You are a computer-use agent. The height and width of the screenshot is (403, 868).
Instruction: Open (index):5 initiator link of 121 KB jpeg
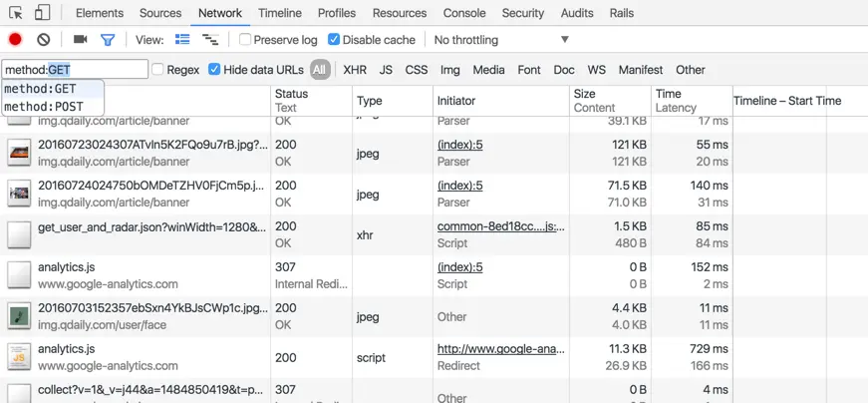tap(460, 145)
